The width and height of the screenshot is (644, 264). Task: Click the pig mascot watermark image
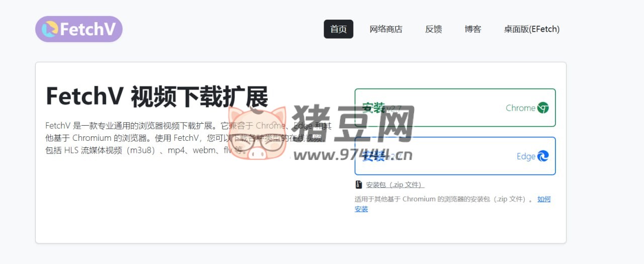(257, 133)
